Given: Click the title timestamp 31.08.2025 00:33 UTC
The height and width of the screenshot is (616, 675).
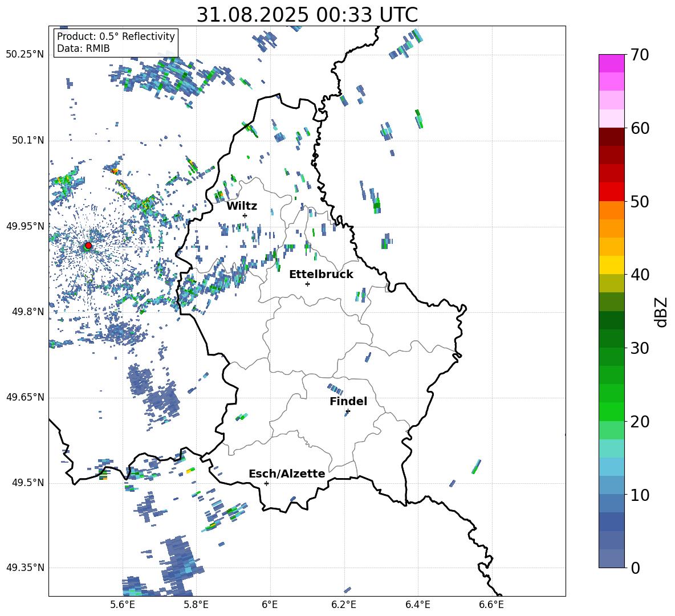Looking at the screenshot, I should click(307, 15).
